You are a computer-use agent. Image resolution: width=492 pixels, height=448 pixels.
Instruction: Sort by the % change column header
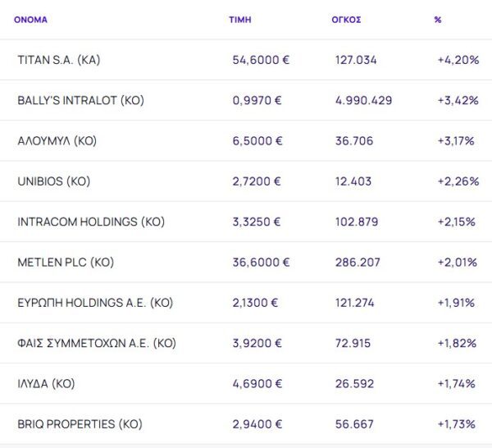(438, 19)
